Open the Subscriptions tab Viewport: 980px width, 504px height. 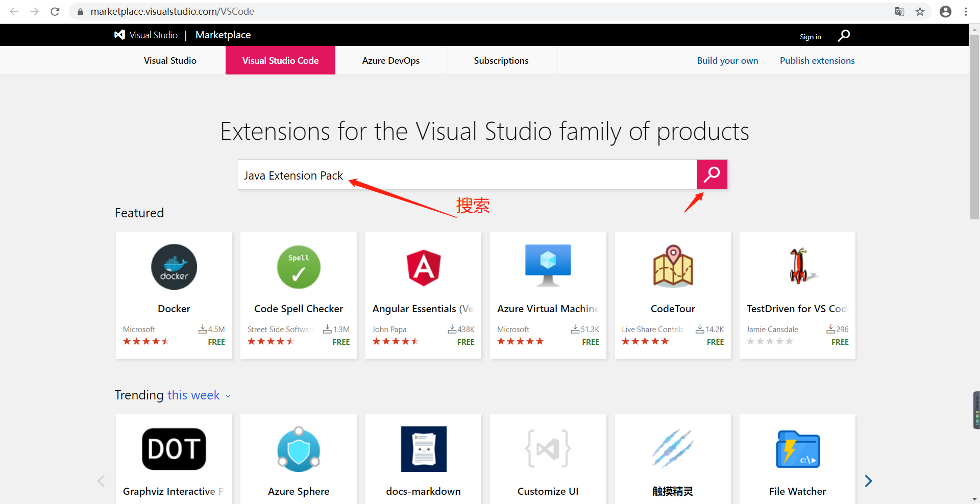(x=501, y=60)
